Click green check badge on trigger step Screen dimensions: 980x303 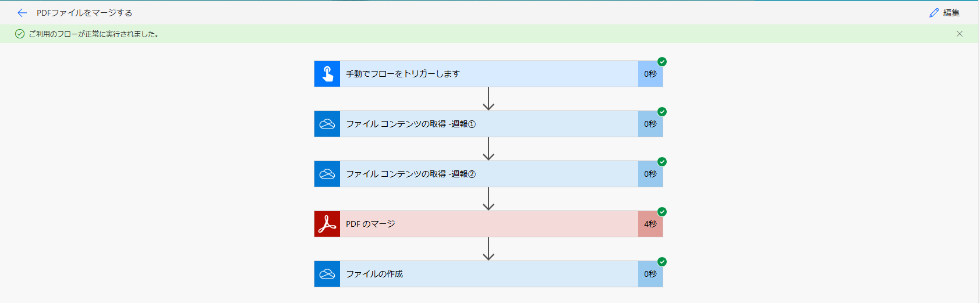(x=662, y=62)
